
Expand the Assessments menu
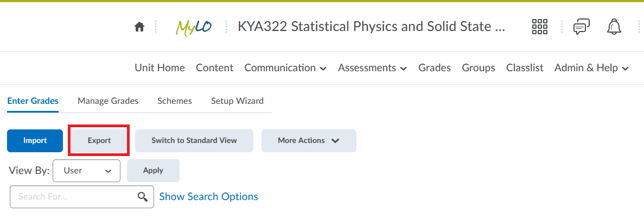372,68
